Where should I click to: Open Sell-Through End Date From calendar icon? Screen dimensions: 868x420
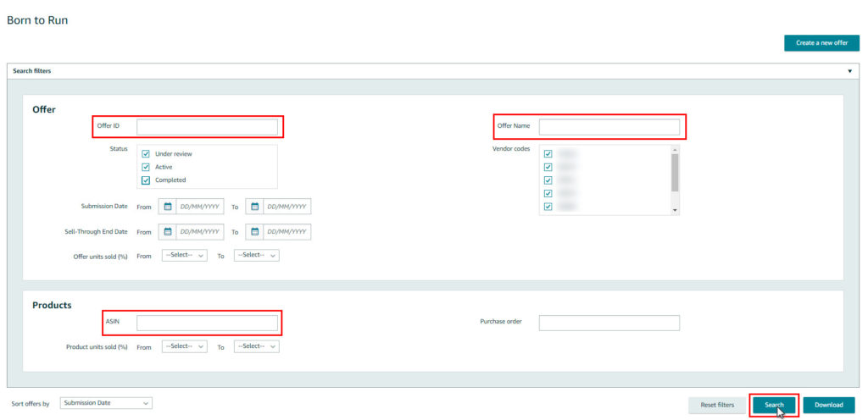[x=168, y=232]
